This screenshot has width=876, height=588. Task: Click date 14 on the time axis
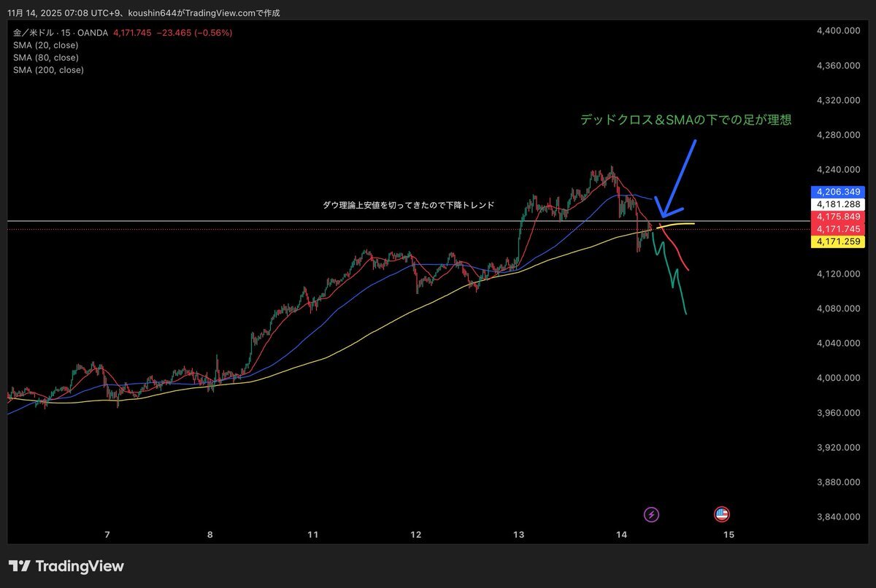(x=622, y=535)
